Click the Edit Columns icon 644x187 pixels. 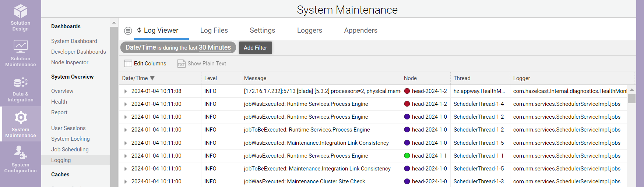[128, 64]
